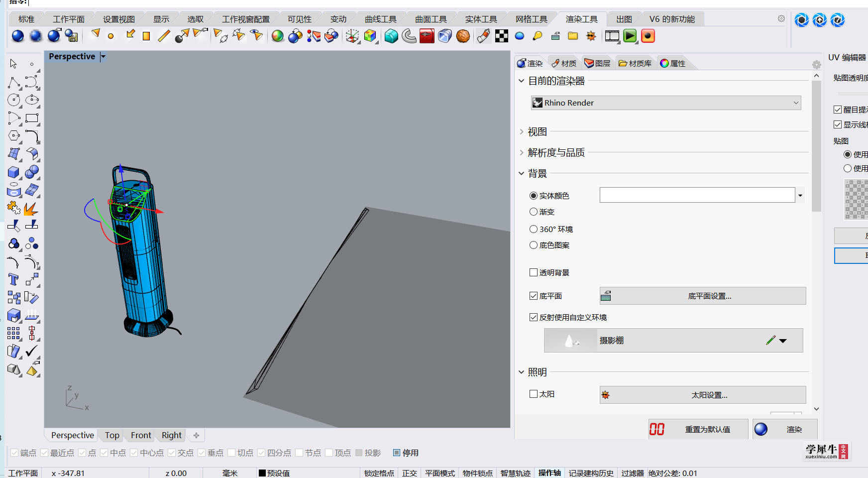Screen dimensions: 868x478
Task: Expand the 视图 section
Action: tap(522, 131)
